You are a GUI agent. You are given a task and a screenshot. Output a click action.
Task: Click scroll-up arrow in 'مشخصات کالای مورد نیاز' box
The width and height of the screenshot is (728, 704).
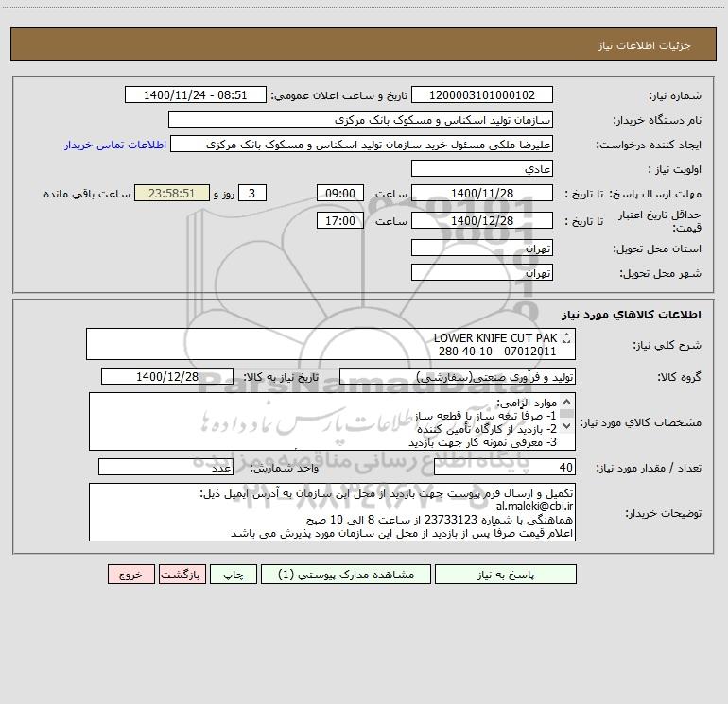(566, 402)
